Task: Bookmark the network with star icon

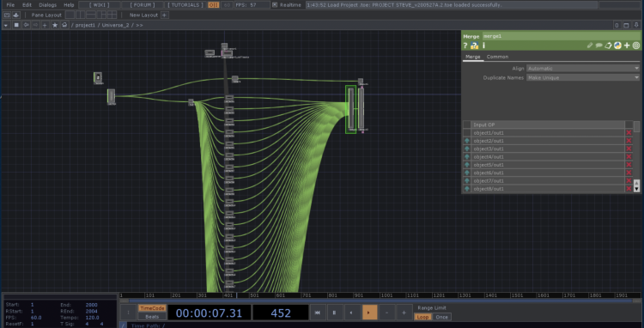Action: [55, 25]
